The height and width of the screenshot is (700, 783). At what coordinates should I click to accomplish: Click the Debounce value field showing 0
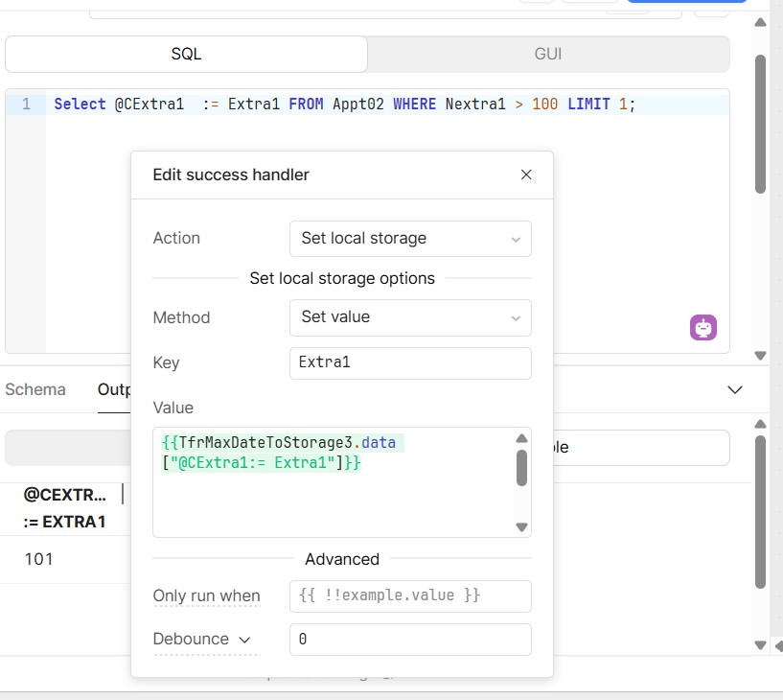pos(410,639)
